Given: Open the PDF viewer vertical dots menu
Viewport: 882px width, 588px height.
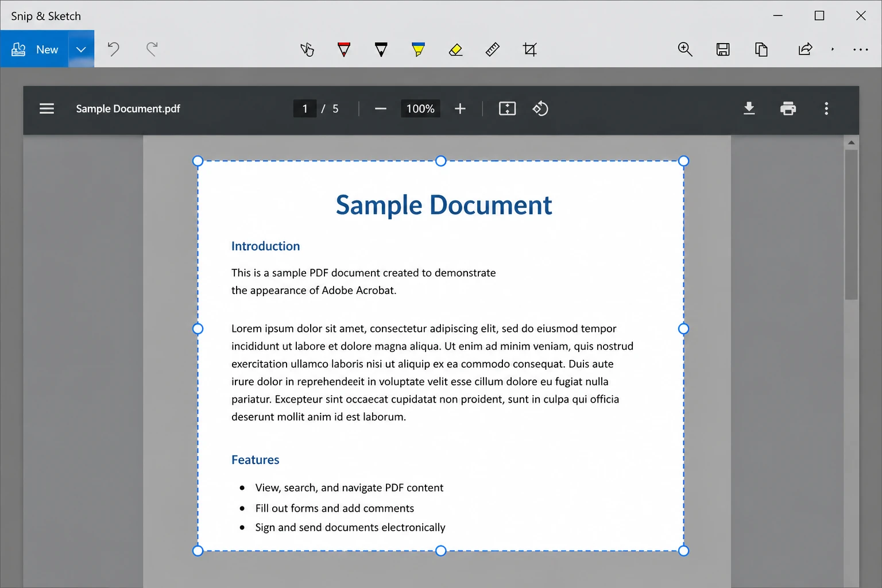Looking at the screenshot, I should [x=826, y=109].
